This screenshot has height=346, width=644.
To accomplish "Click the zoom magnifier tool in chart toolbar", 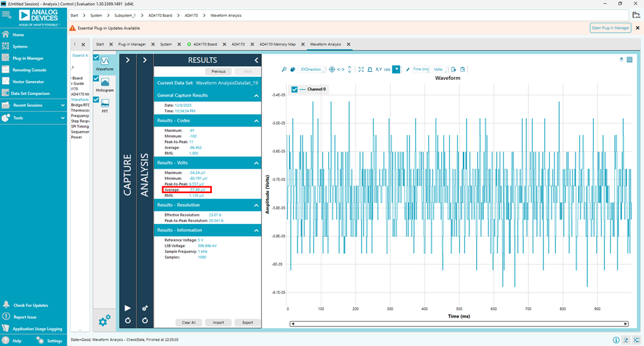I will pos(284,69).
